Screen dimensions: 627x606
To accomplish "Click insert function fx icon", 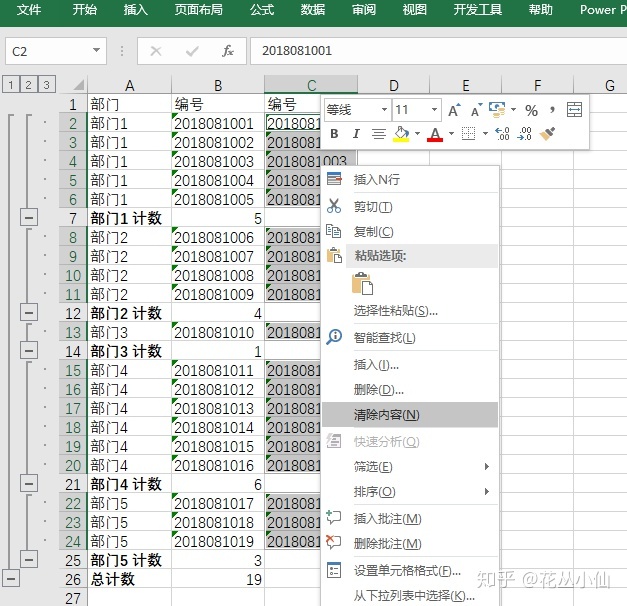I will pyautogui.click(x=228, y=51).
